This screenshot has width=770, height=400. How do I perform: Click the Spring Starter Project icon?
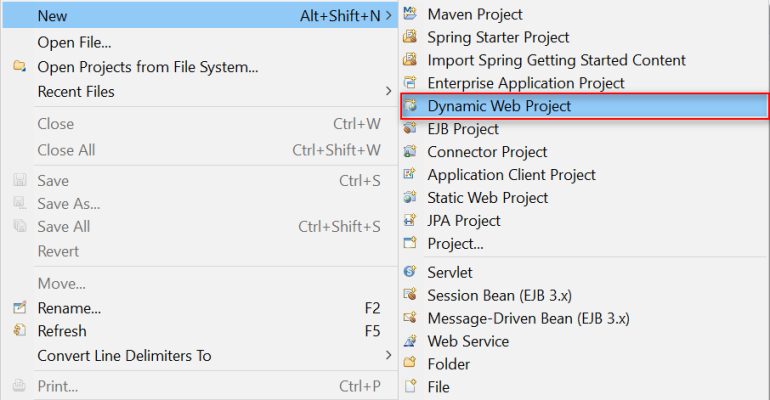pyautogui.click(x=410, y=36)
